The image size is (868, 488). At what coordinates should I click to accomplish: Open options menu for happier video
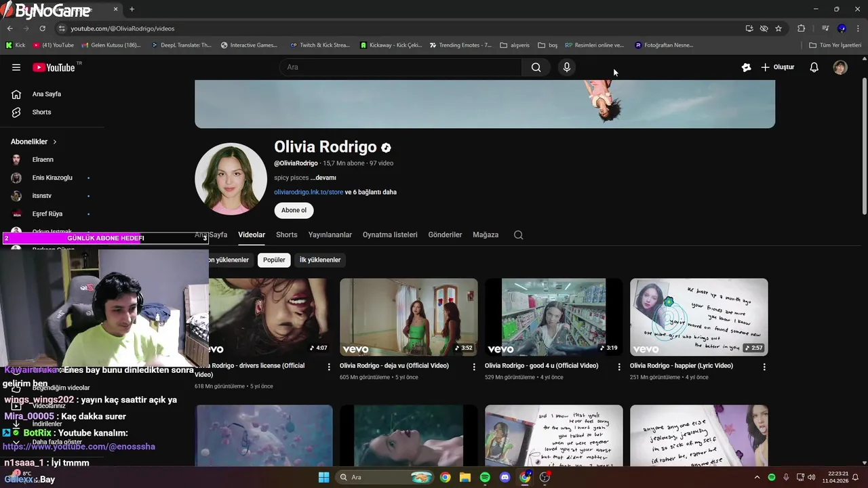764,367
